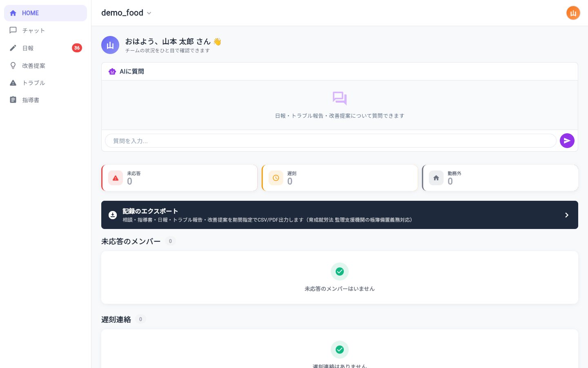Click the warning triangle icon for トラブル
Screen dimensions: 588x368
coord(13,83)
